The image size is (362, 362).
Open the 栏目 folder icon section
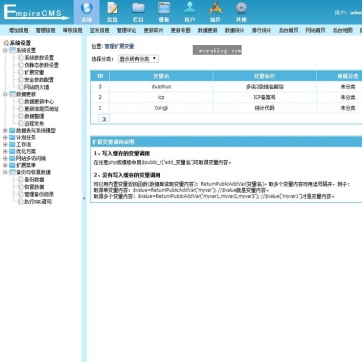pos(138,12)
